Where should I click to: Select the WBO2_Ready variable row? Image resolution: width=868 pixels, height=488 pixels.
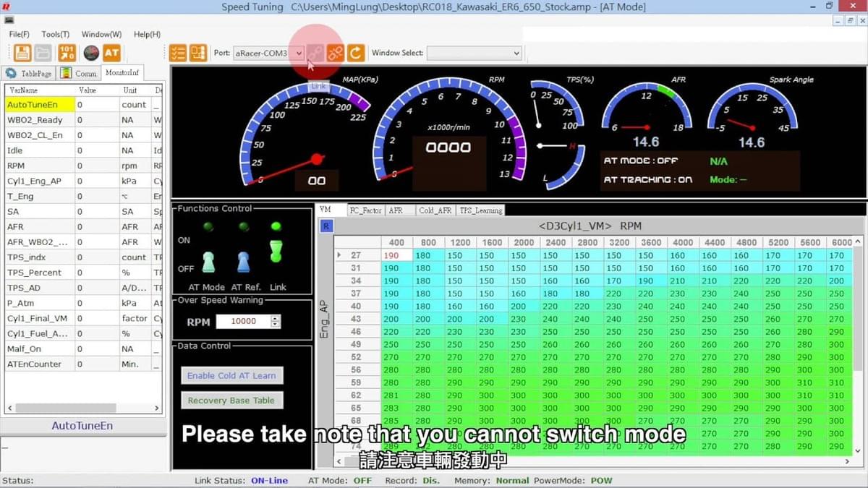(x=83, y=120)
